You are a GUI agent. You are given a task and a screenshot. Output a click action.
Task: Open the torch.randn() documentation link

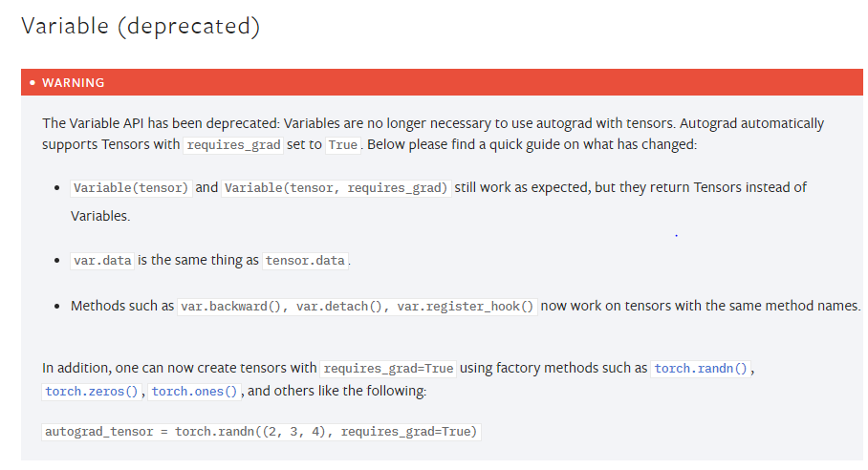pyautogui.click(x=703, y=369)
